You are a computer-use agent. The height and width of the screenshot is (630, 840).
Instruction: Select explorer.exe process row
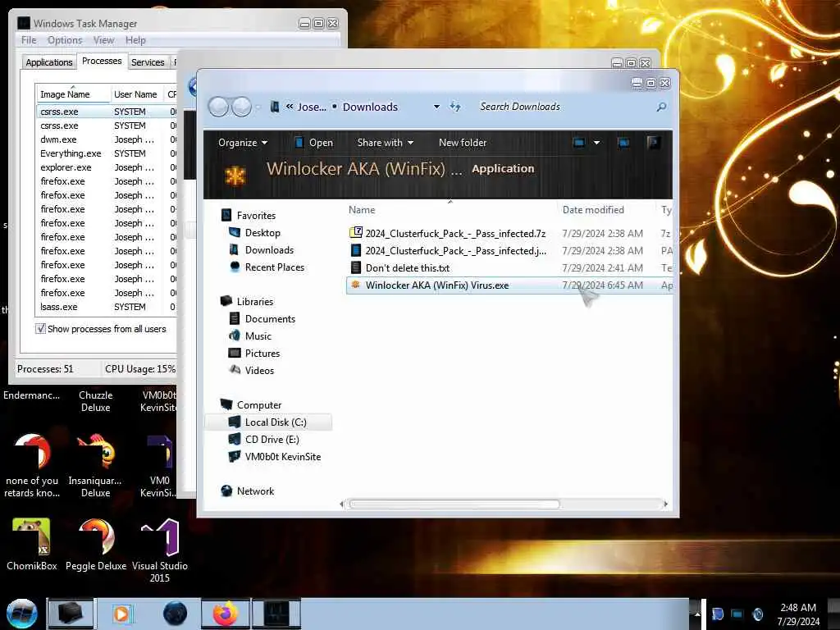106,167
